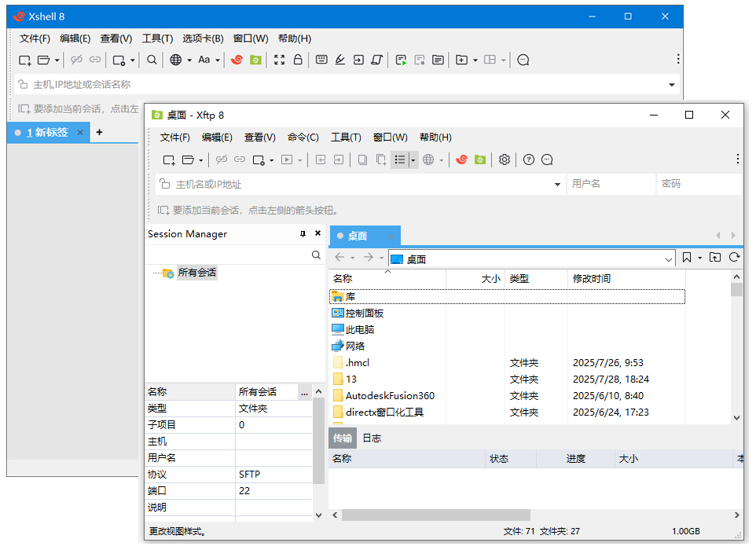Click the lock icon in Xshell's toolbar

tap(299, 60)
